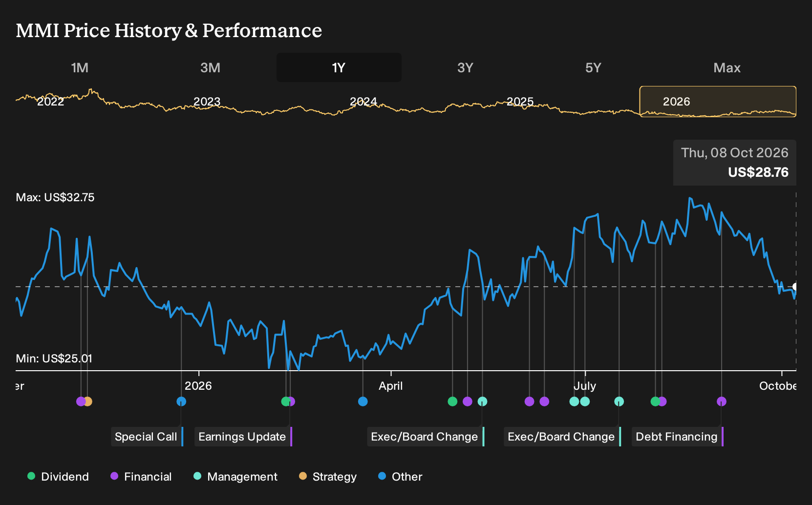Click the MMI Price History & Performance heading

[169, 30]
